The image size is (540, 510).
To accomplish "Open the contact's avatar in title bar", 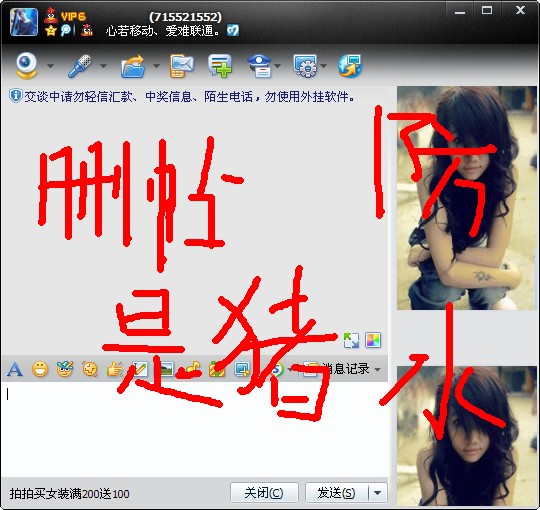I will pyautogui.click(x=24, y=22).
